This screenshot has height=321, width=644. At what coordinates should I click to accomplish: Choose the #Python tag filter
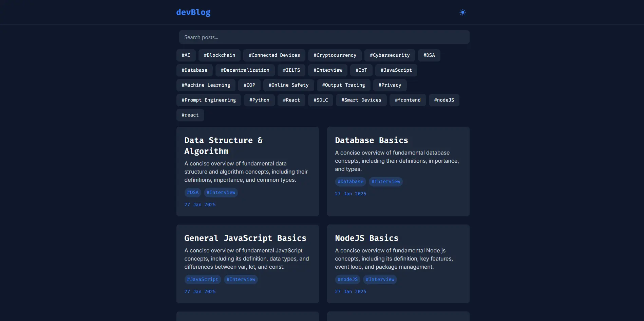(x=259, y=100)
